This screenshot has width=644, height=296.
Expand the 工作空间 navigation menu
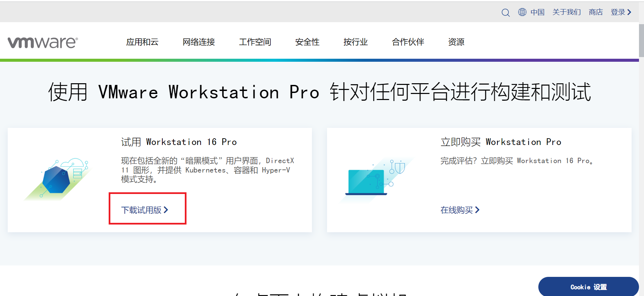(x=255, y=42)
